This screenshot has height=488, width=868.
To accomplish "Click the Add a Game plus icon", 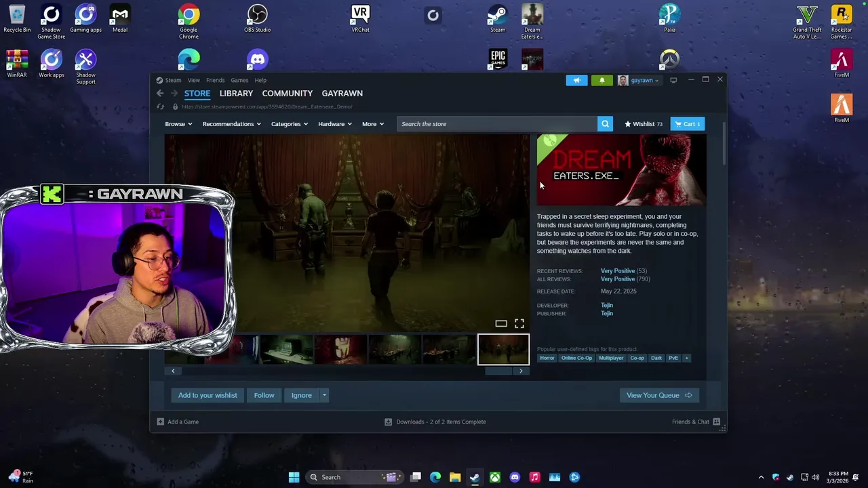I will pos(160,422).
